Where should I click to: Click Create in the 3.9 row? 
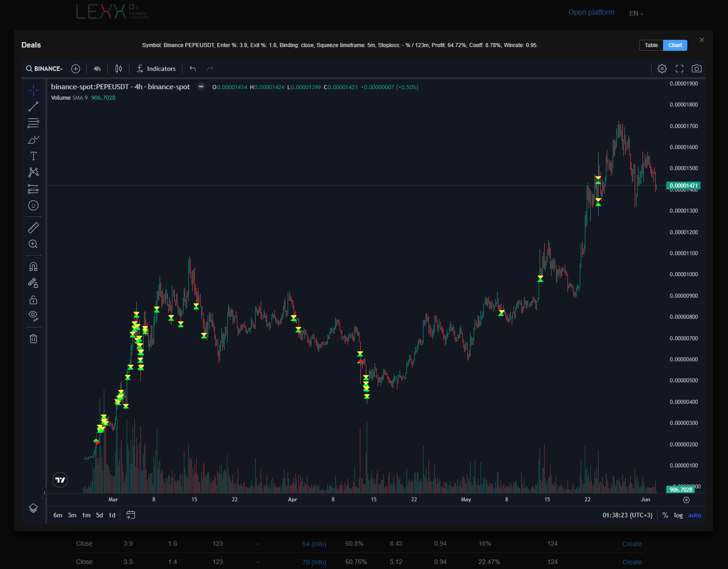pos(632,544)
